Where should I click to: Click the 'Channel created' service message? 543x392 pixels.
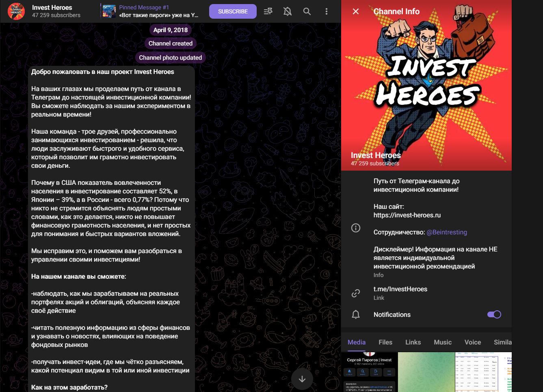pyautogui.click(x=171, y=43)
